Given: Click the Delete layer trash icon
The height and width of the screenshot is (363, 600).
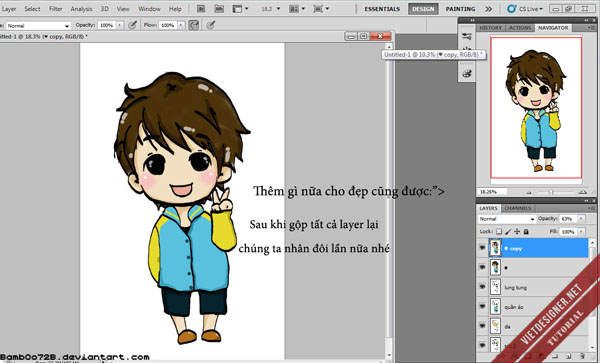Looking at the screenshot, I should (582, 356).
